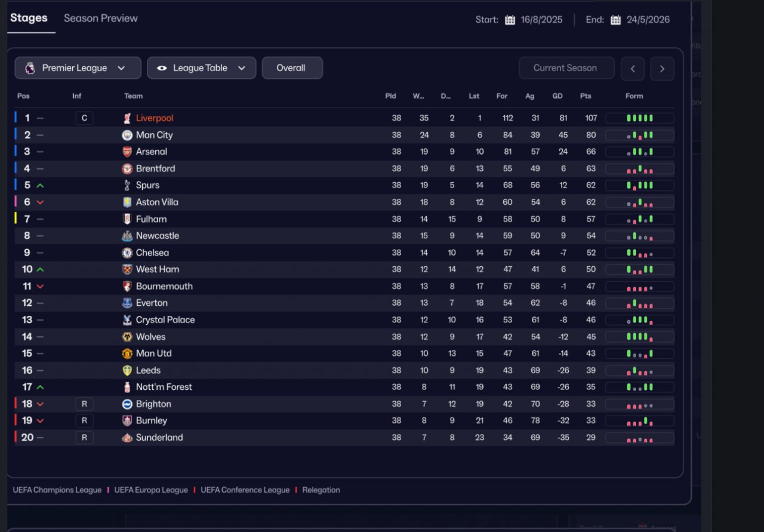
Task: Click the Wolves club crest
Action: click(x=127, y=337)
